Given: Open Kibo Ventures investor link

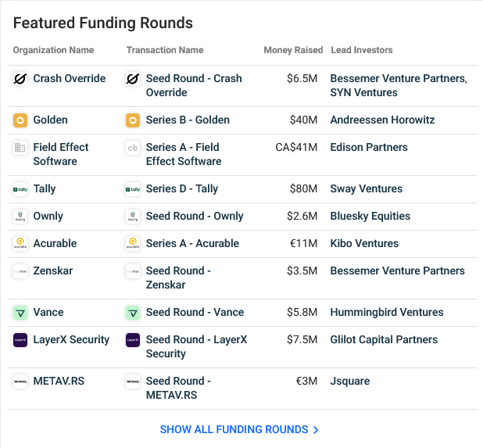Looking at the screenshot, I should [x=364, y=243].
